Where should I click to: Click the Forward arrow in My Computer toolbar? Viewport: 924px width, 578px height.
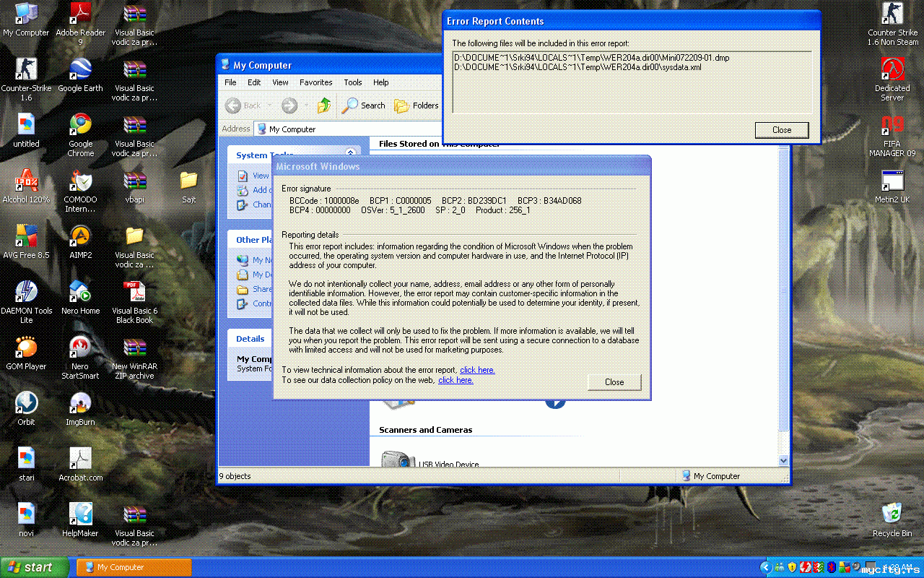289,105
